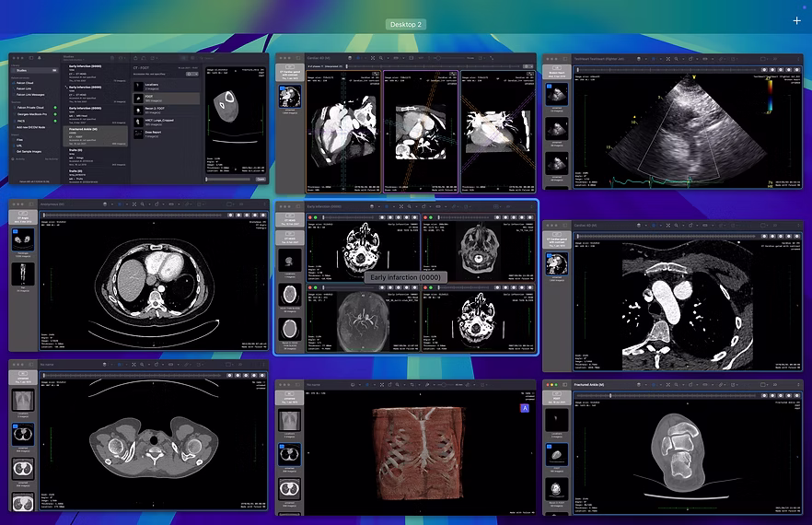Open dropdown arrow beside layout icon, Fractured Ankle window
This screenshot has height=525, width=812.
click(768, 385)
